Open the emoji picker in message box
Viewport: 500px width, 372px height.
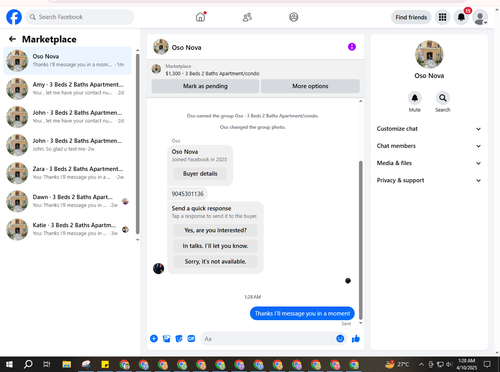(x=340, y=339)
